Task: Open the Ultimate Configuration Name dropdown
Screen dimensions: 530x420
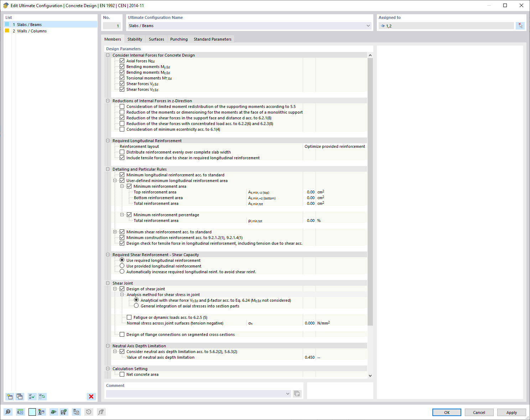Action: (368, 25)
